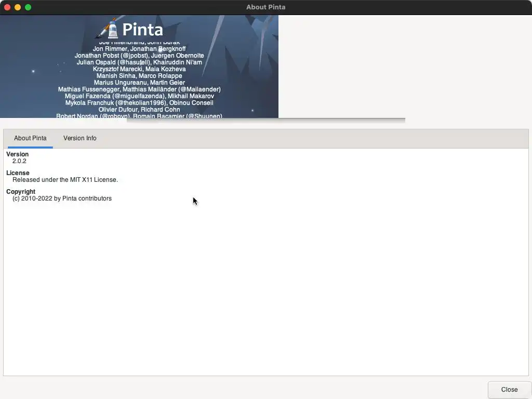532x399 pixels.
Task: Click the green maximize window button
Action: coord(28,7)
